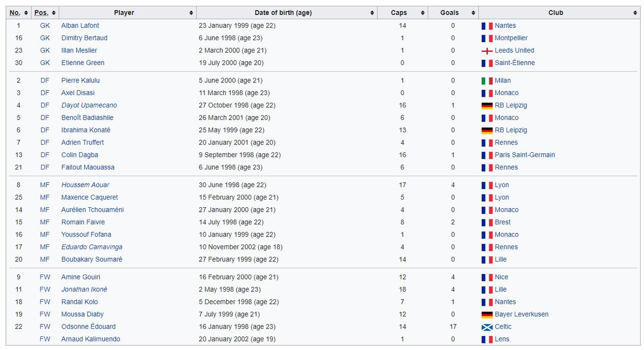Go to Saint-Étienne club page
644x350 pixels.
[x=515, y=63]
